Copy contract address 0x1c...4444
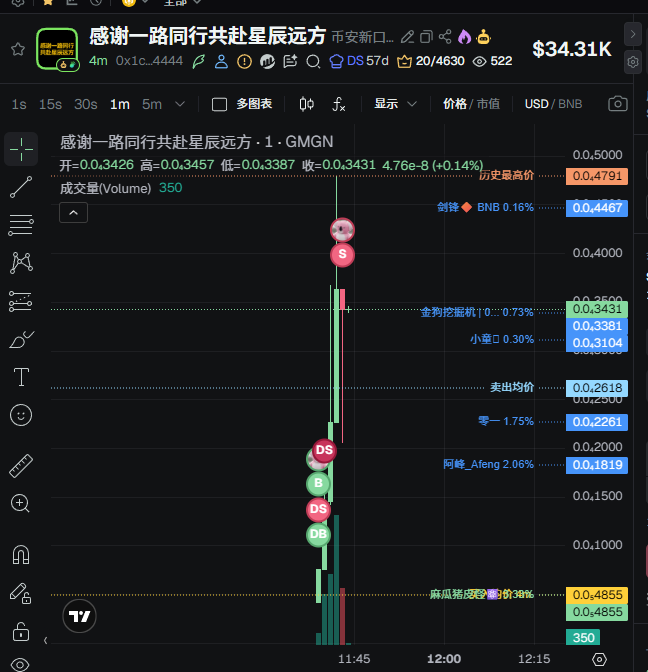Viewport: 648px width, 672px height. pos(149,61)
